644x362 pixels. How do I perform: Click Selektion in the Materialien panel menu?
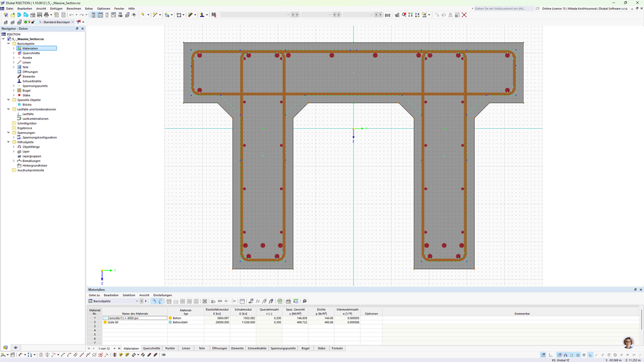(x=128, y=295)
